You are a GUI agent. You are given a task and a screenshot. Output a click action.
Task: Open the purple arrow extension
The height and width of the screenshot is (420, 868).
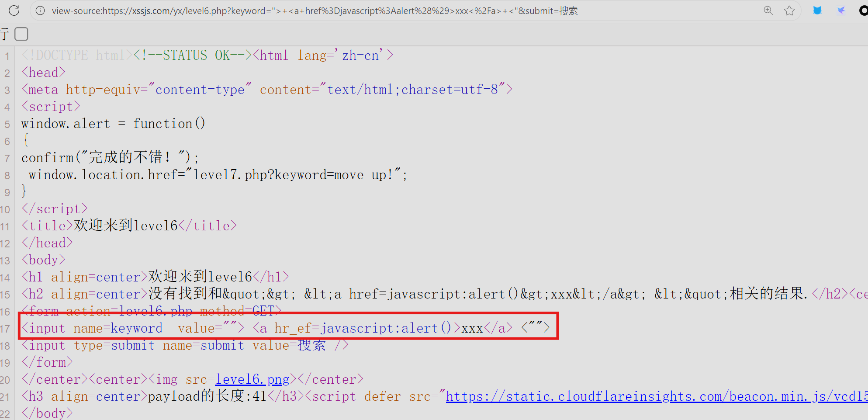[841, 10]
